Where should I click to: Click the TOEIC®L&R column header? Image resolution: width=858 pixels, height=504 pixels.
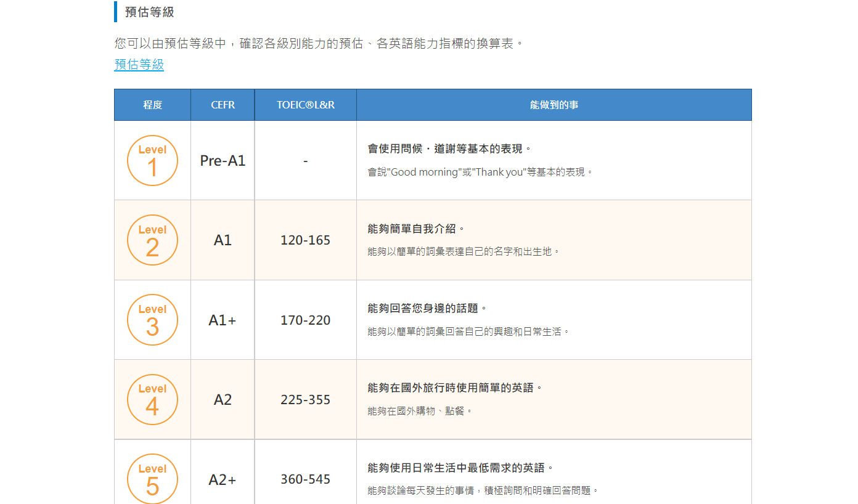click(x=306, y=105)
